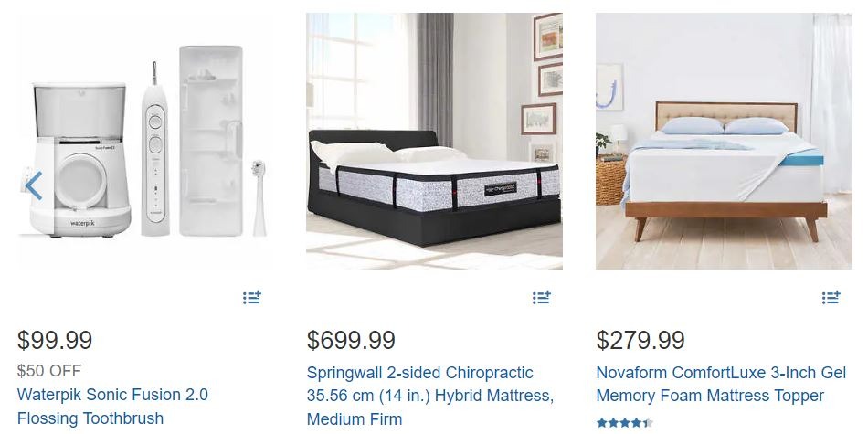Add Novaform topper to list icon
The width and height of the screenshot is (868, 434).
(831, 297)
